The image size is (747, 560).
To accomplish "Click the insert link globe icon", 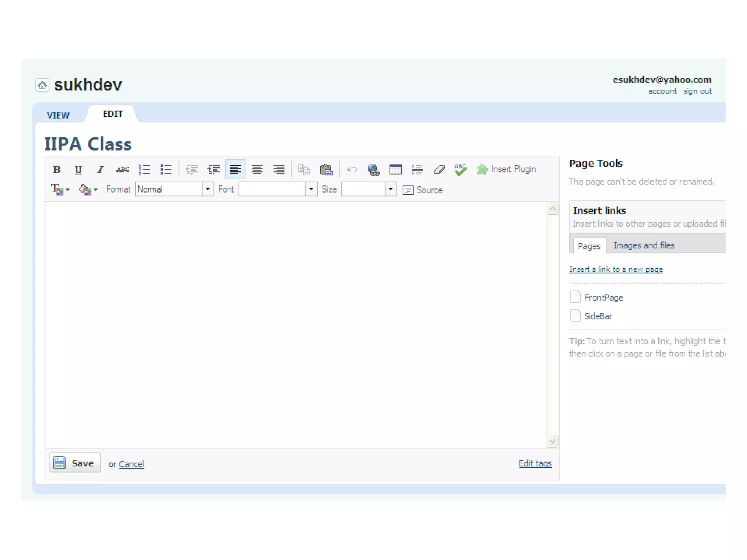I will click(x=373, y=170).
